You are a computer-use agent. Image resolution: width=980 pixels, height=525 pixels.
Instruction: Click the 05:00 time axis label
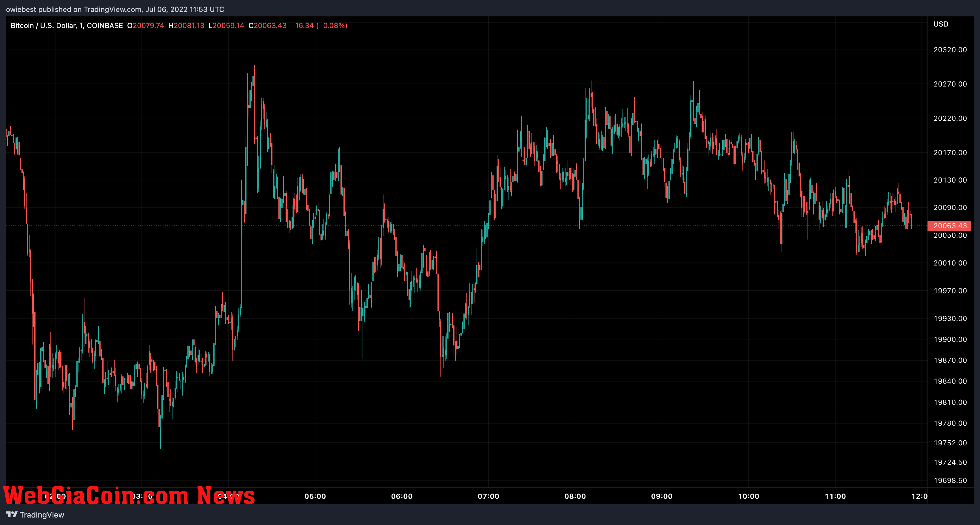click(x=315, y=496)
